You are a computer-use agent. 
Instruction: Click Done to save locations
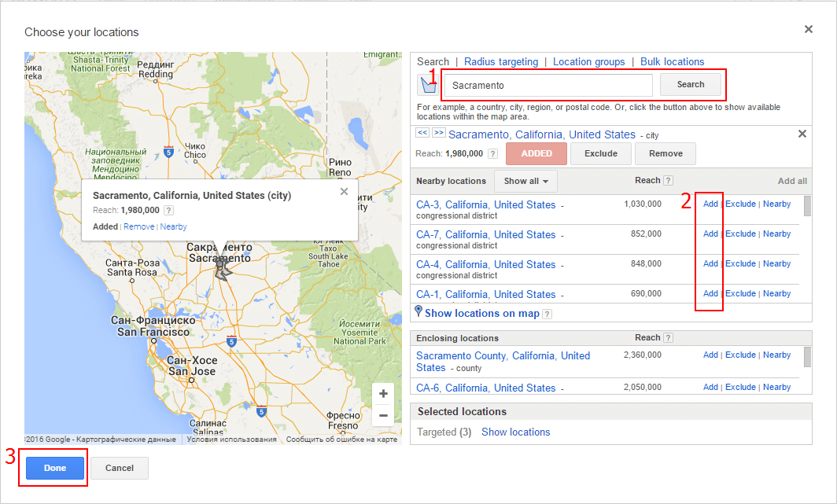click(55, 468)
